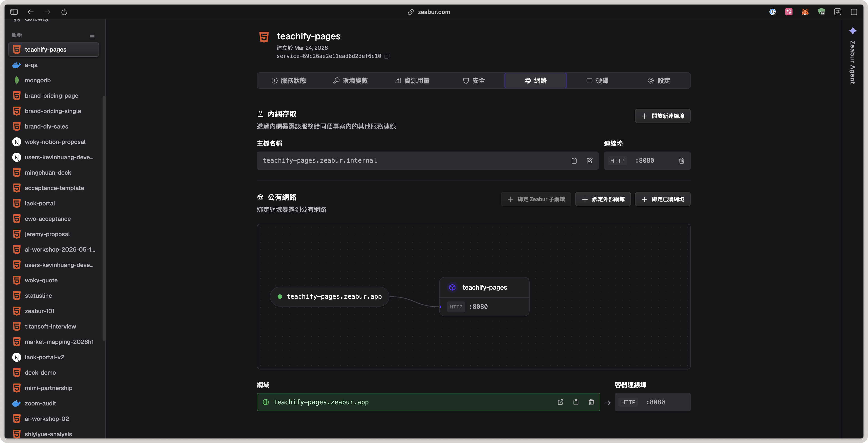
Task: Open the laok-portal service
Action: 54,203
